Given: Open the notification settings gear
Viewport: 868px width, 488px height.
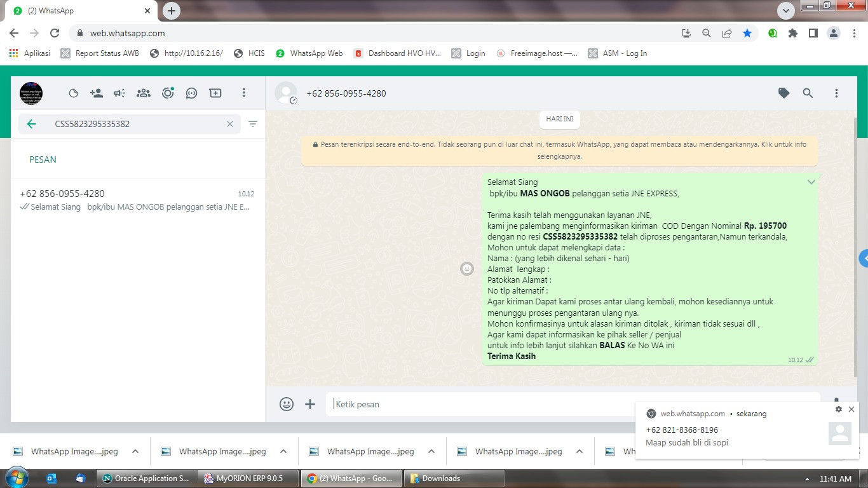Looking at the screenshot, I should click(x=839, y=410).
